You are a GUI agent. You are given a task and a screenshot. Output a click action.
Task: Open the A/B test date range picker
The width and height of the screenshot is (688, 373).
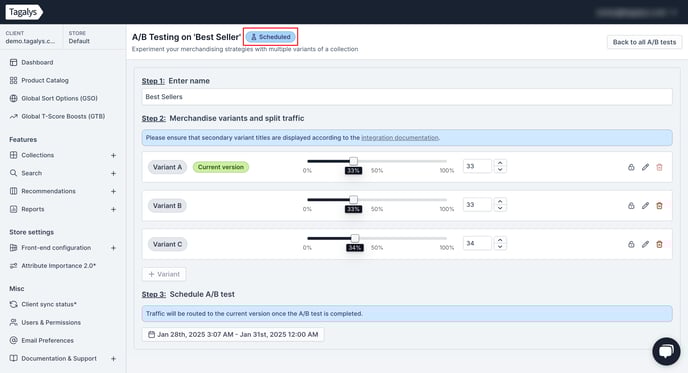[233, 334]
